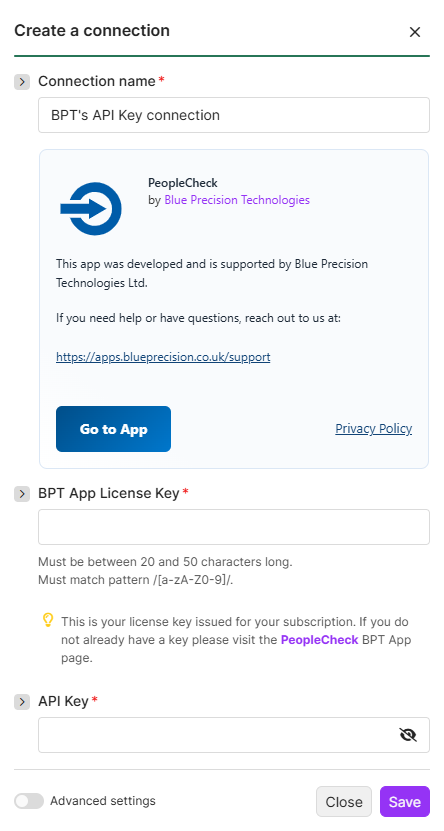444x831 pixels.
Task: Click the grey Close button
Action: click(x=344, y=801)
